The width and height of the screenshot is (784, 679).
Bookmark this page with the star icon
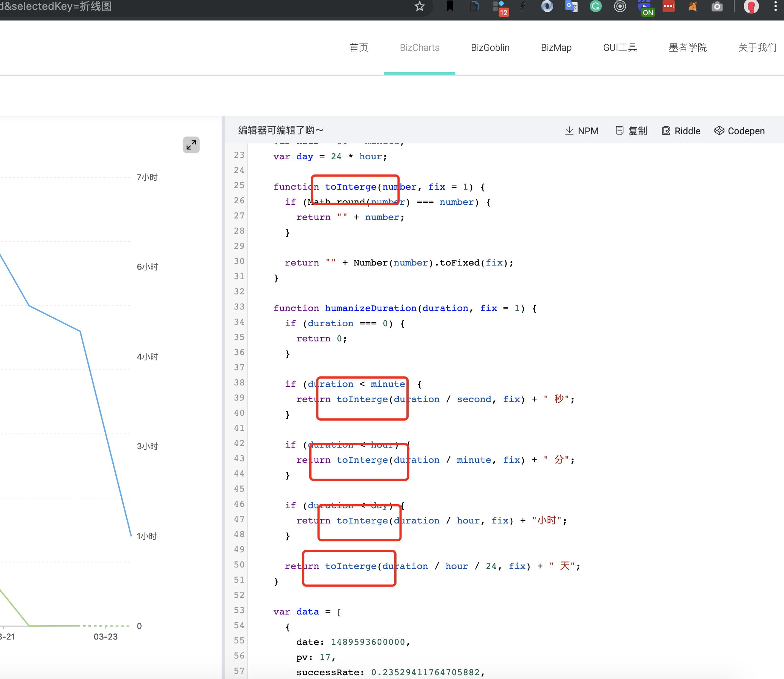(x=419, y=6)
